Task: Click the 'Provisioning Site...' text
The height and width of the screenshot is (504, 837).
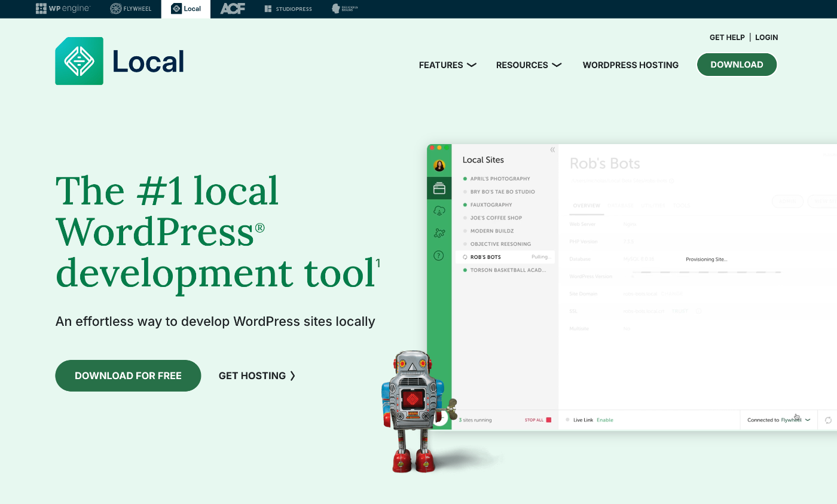Action: [x=706, y=259]
